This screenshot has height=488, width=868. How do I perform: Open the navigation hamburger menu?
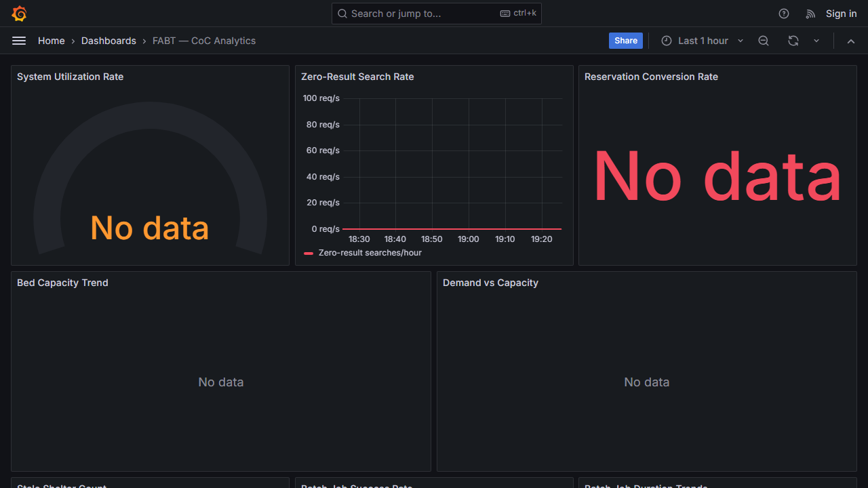click(19, 41)
